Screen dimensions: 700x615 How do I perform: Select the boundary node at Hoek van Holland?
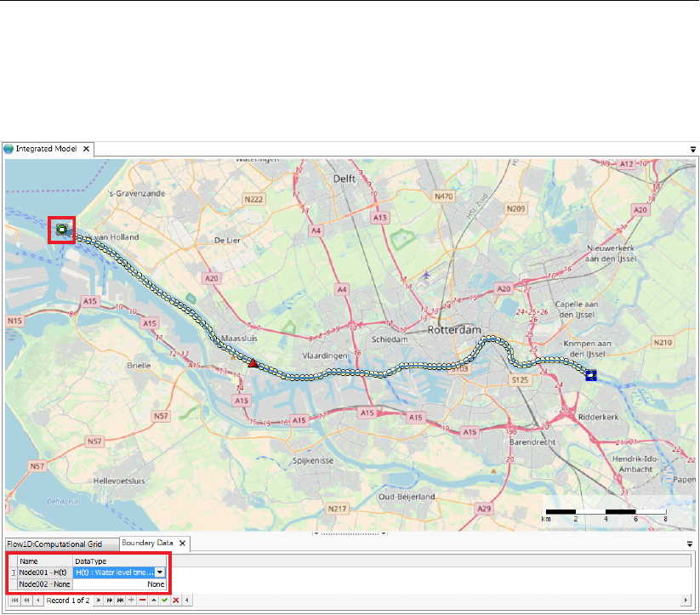point(61,229)
